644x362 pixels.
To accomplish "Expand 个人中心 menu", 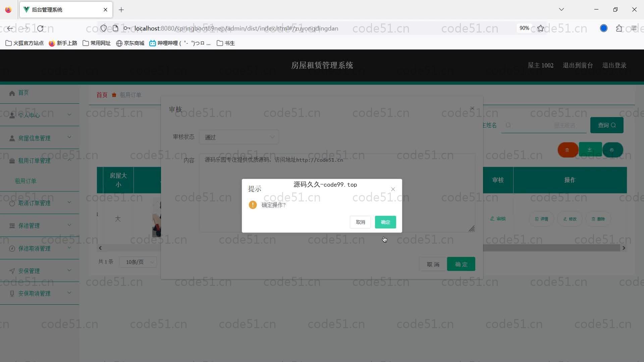I will click(40, 115).
